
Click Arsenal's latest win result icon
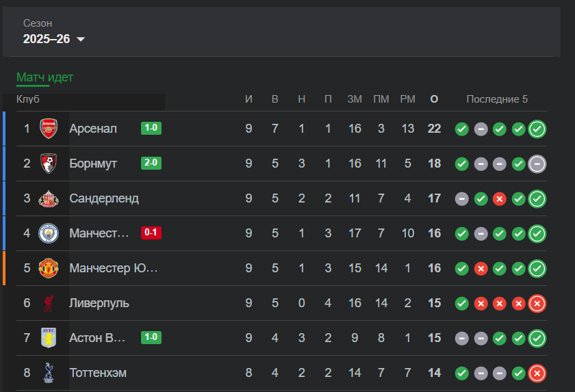537,129
